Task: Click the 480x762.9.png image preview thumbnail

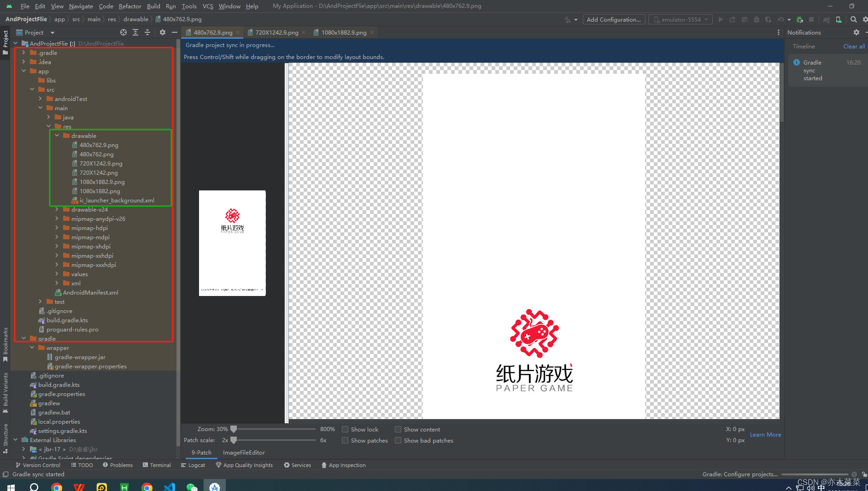Action: coord(232,243)
